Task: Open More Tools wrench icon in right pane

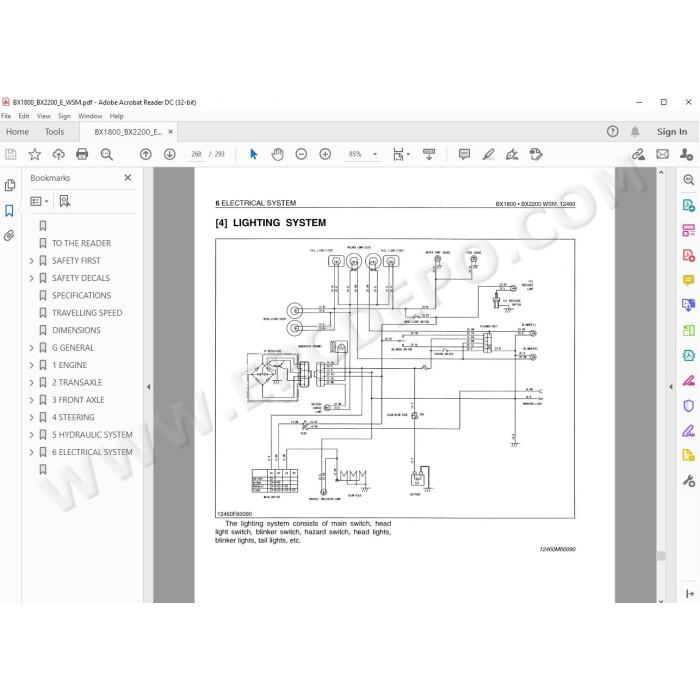Action: coord(688,481)
